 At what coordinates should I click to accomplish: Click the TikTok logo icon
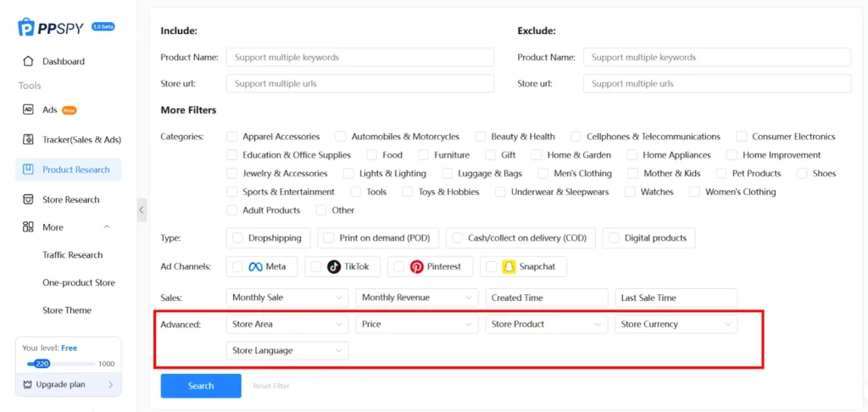tap(334, 267)
